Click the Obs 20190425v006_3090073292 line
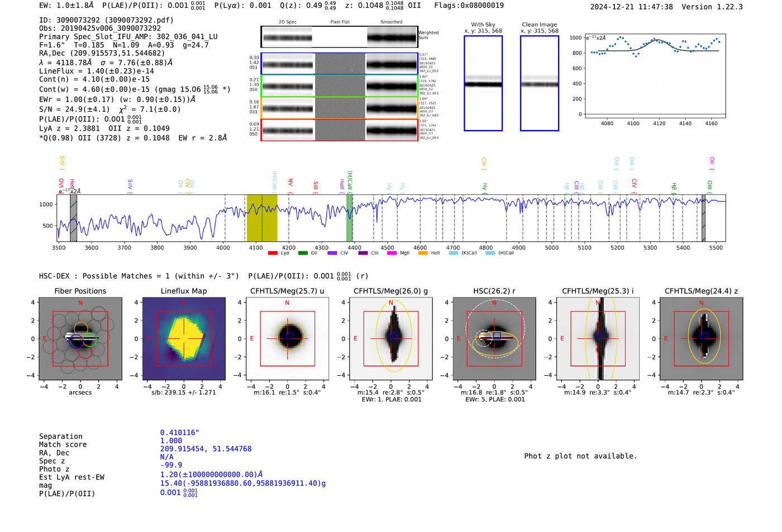This screenshot has width=782, height=532. click(x=100, y=28)
